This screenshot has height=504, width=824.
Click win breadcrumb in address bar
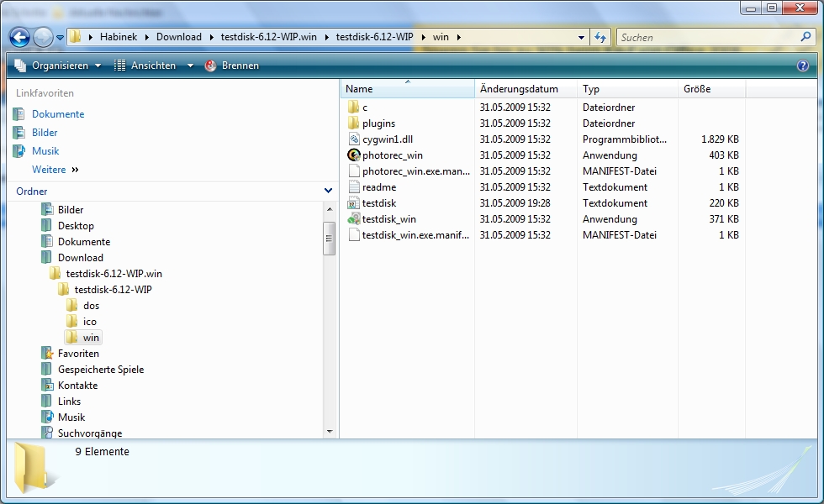coord(441,37)
